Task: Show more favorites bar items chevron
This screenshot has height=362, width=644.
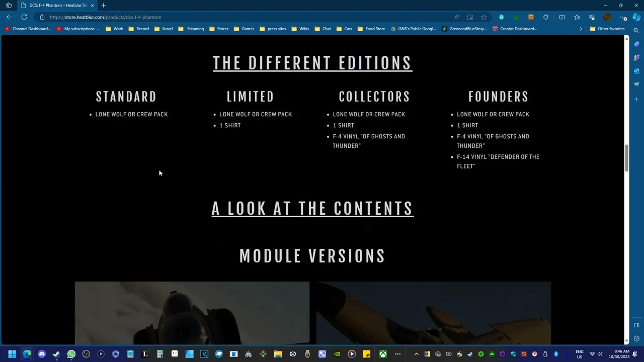Action: 581,29
